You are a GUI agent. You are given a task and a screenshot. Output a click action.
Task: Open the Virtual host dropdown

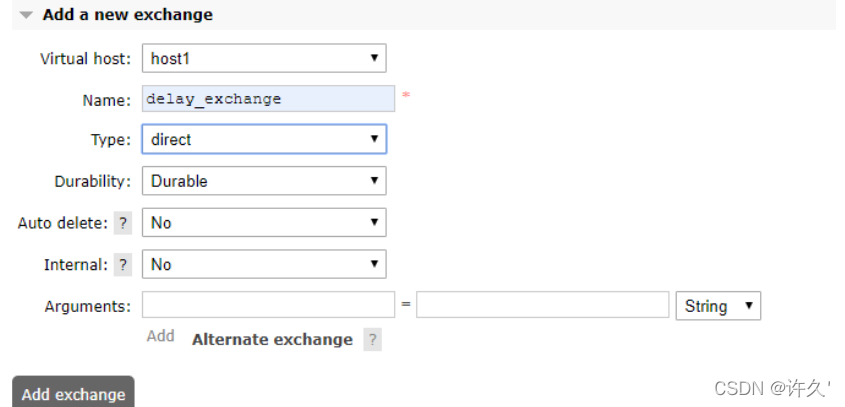(x=264, y=58)
